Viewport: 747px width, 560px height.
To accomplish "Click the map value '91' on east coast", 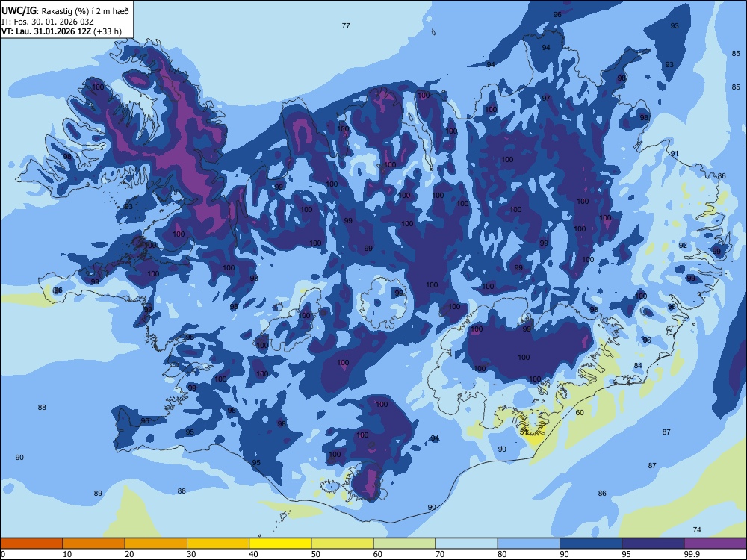I will [674, 153].
